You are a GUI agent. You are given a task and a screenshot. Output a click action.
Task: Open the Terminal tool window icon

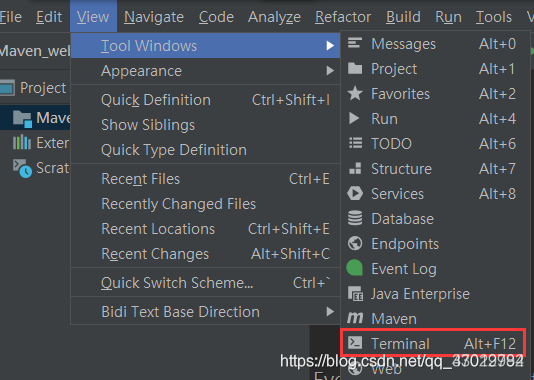pos(355,343)
